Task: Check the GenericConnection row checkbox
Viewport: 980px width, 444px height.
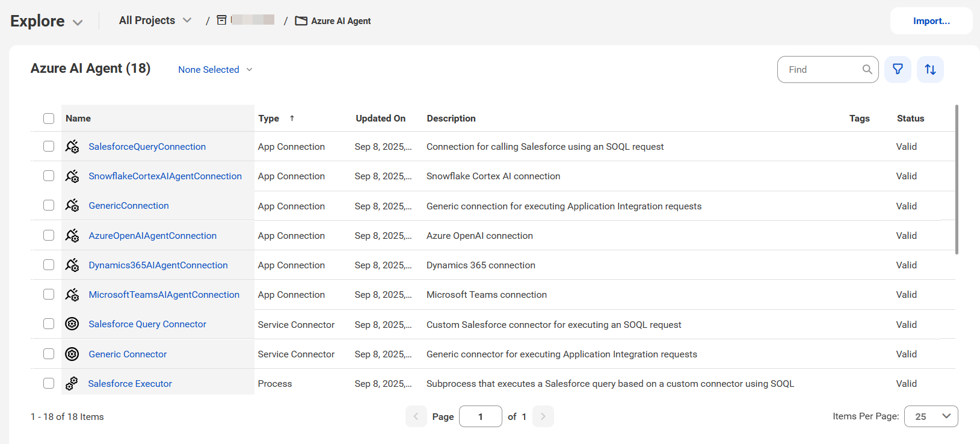Action: tap(49, 205)
